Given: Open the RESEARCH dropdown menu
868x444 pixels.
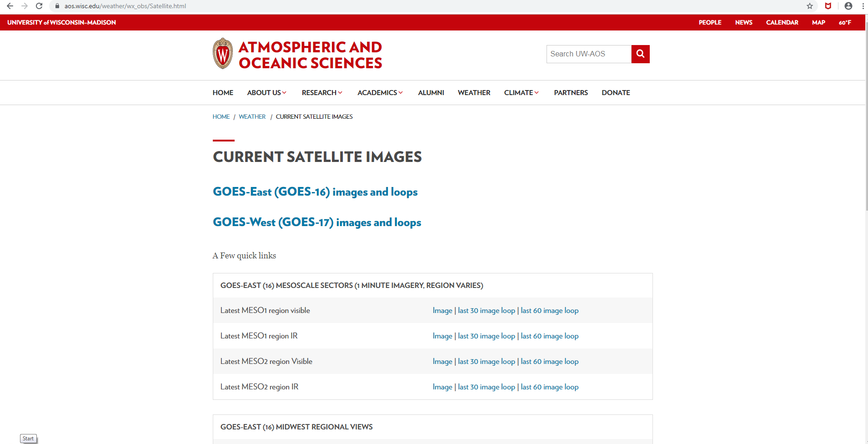Looking at the screenshot, I should click(x=321, y=92).
